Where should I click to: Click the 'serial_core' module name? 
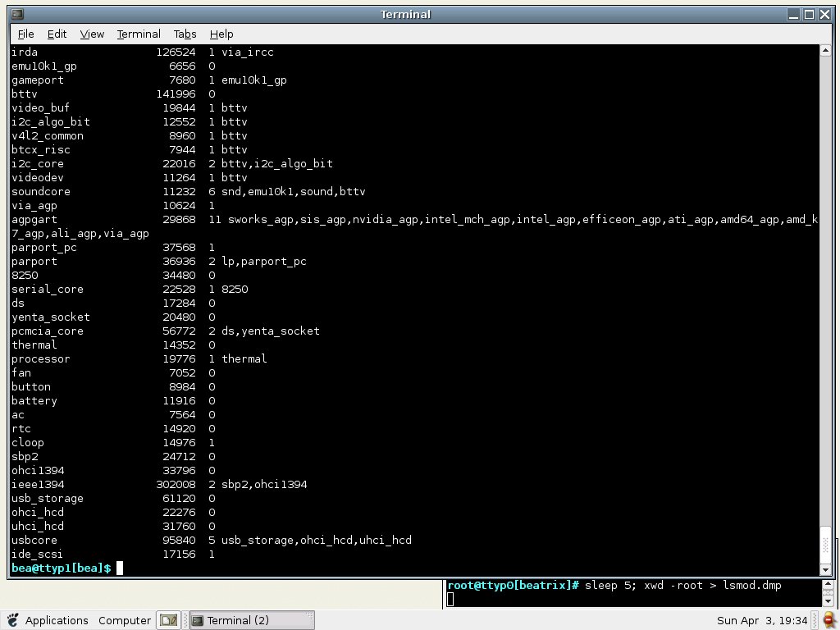point(47,290)
